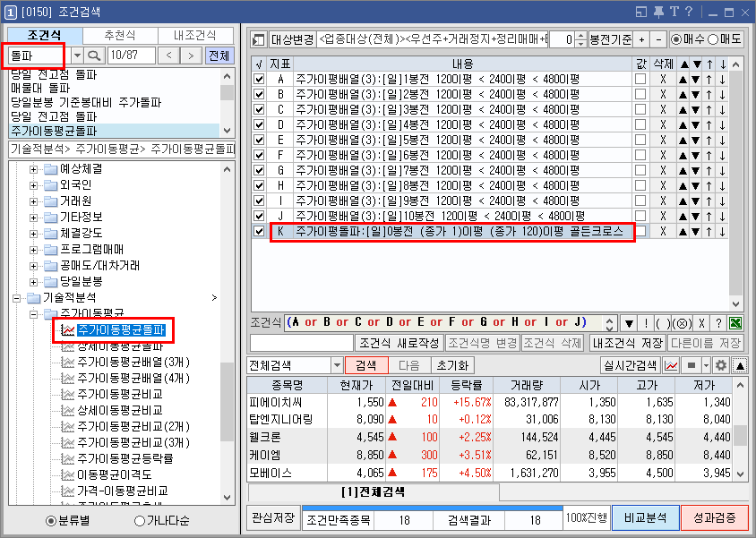
Task: Open dropdown arrow of 돌파 search box
Action: (x=77, y=56)
